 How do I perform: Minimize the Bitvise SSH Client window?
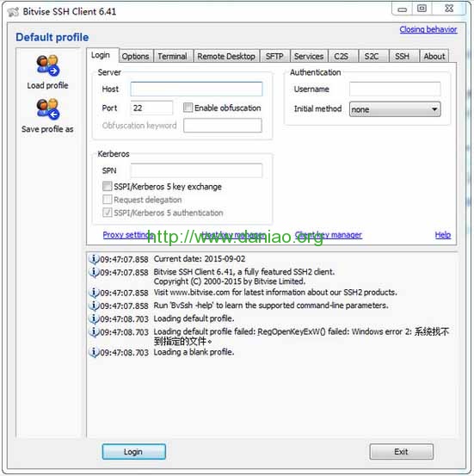tap(402, 9)
